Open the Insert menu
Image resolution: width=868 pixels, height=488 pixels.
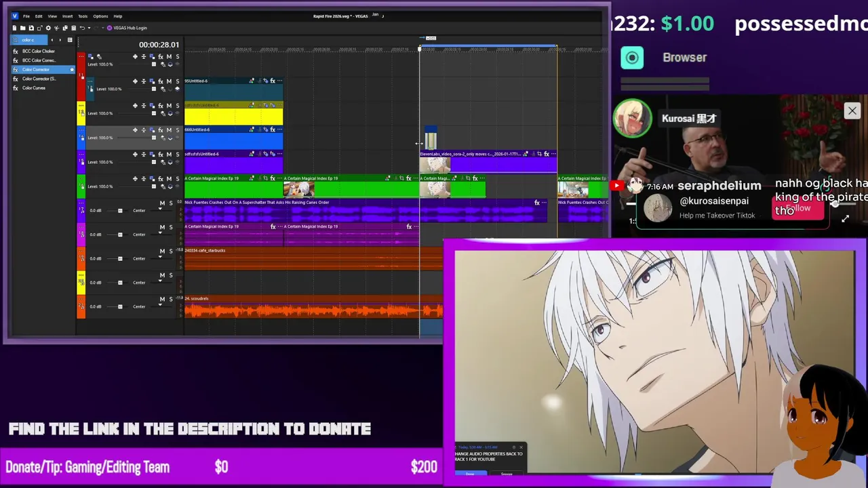click(x=67, y=16)
